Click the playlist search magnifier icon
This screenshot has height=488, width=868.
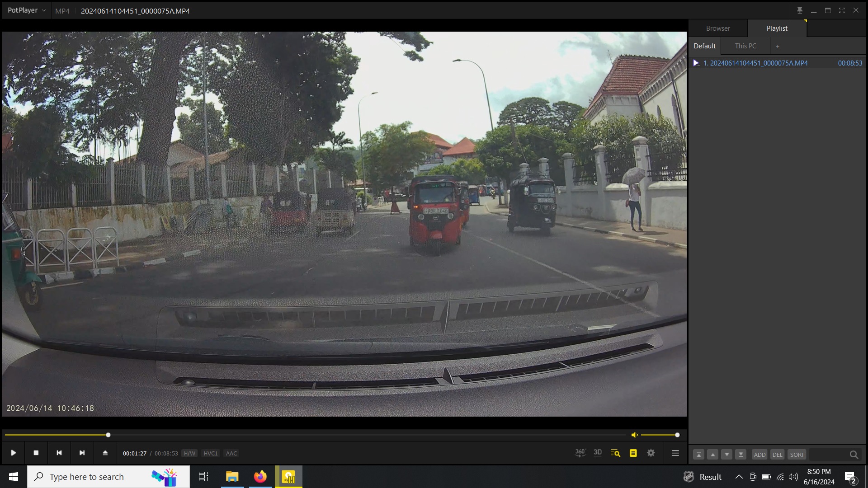tap(854, 455)
